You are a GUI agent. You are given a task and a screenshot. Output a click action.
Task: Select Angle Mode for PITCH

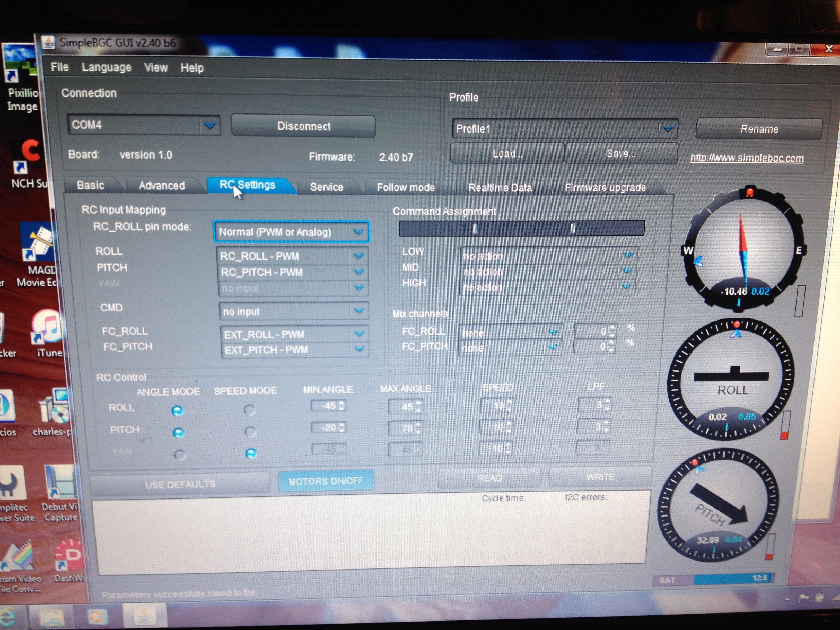pyautogui.click(x=179, y=433)
